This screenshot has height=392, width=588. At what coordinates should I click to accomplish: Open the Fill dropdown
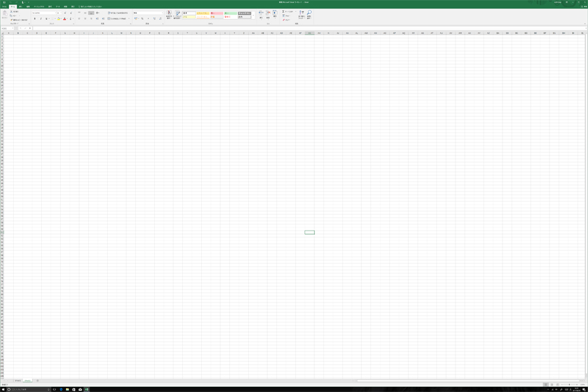(287, 16)
